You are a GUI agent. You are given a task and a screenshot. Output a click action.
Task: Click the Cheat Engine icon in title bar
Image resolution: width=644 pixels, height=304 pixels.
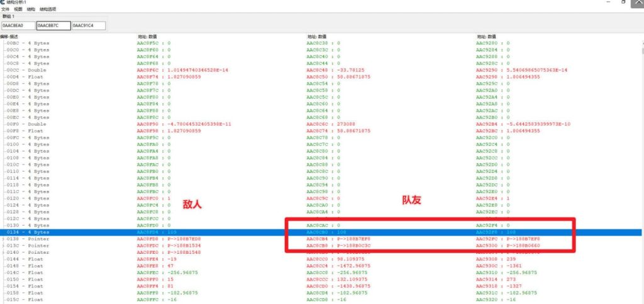4,3
